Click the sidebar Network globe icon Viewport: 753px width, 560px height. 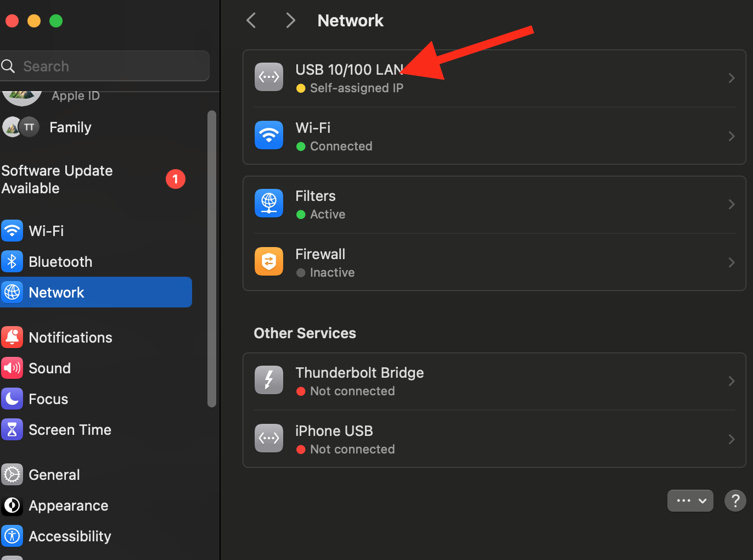12,292
